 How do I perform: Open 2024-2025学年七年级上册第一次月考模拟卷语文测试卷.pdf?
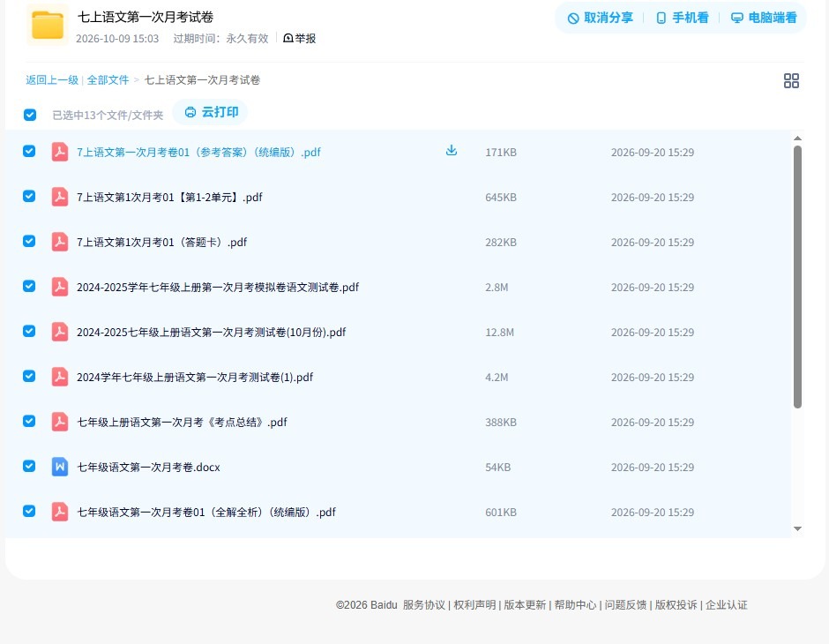[x=218, y=287]
